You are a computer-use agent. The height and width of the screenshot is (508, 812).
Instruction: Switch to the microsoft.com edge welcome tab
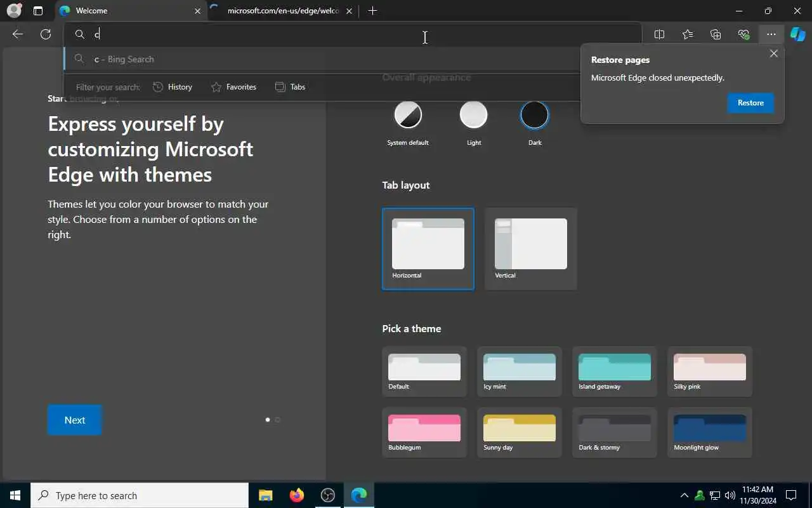point(283,11)
